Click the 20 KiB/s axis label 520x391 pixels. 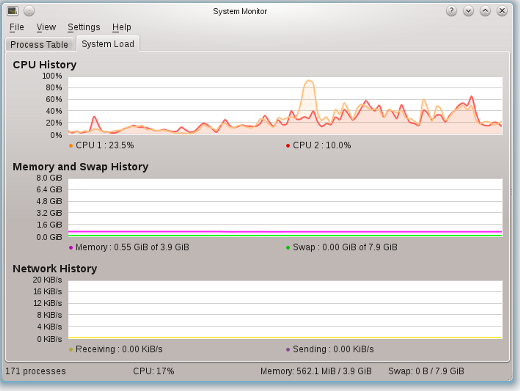tap(47, 280)
